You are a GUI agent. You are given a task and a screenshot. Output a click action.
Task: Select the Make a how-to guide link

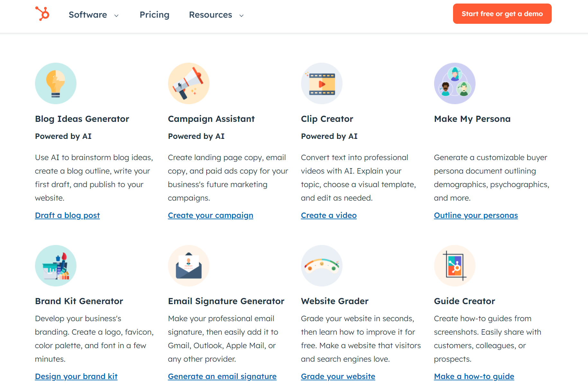474,376
